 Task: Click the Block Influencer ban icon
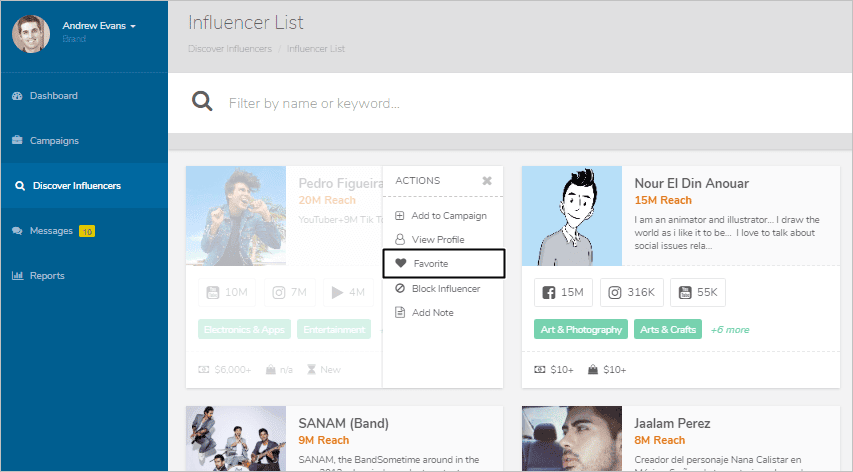[400, 288]
